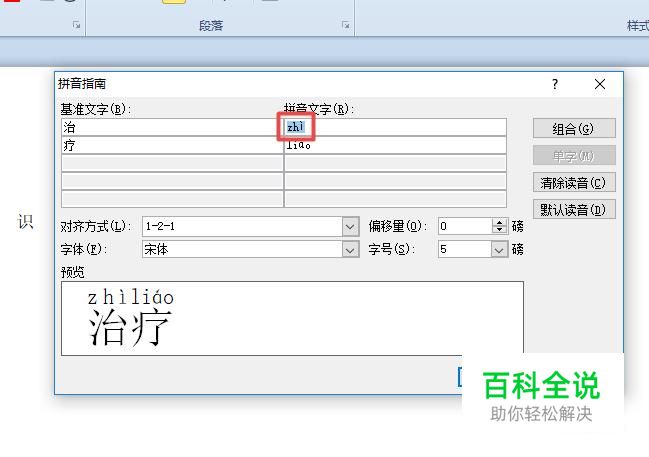Open the 字号 dropdown arrow

[x=500, y=250]
